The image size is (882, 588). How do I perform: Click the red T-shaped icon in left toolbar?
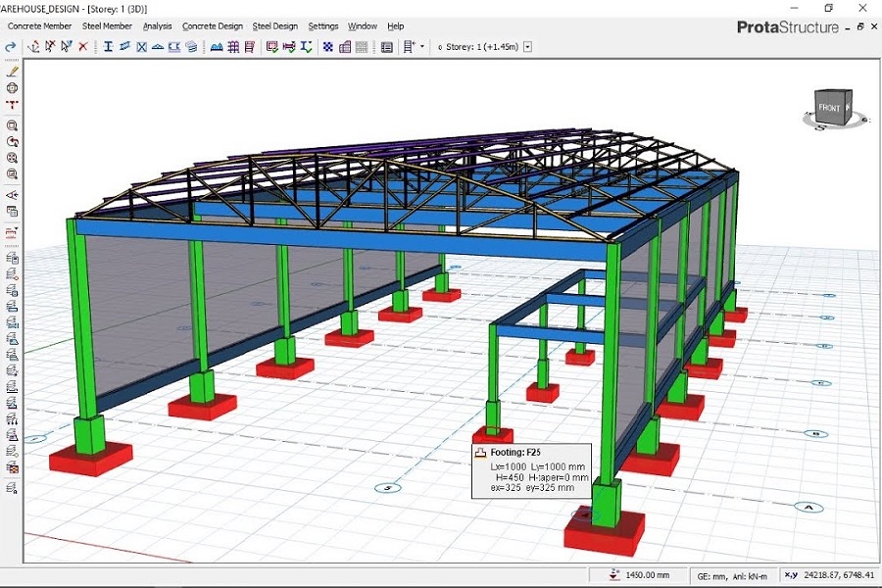pos(12,105)
